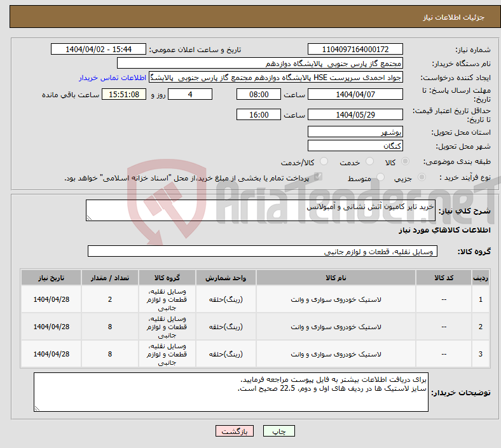Select the متوسط purchase type radio
The height and width of the screenshot is (448, 501).
380,177
